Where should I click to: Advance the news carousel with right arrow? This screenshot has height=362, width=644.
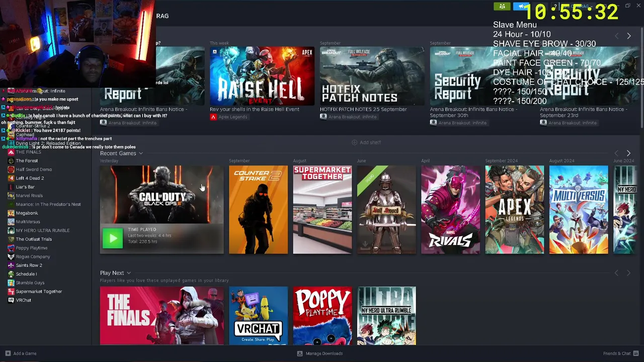click(x=628, y=36)
